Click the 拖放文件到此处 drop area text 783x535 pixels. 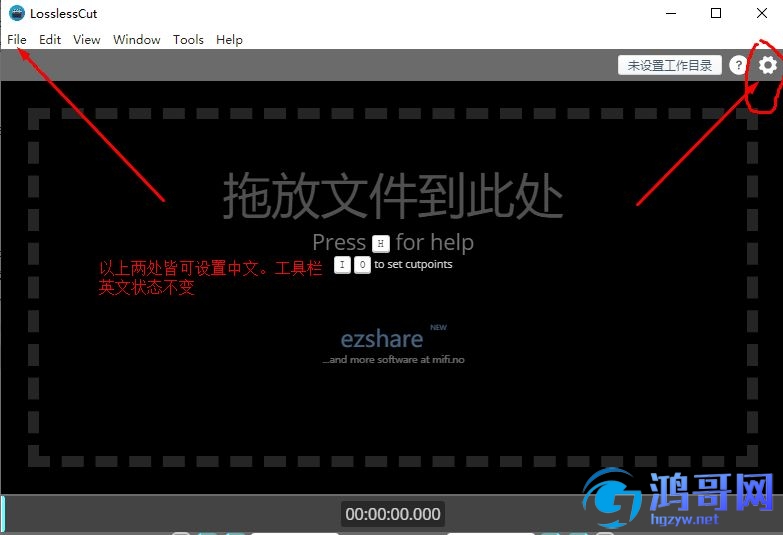click(393, 195)
